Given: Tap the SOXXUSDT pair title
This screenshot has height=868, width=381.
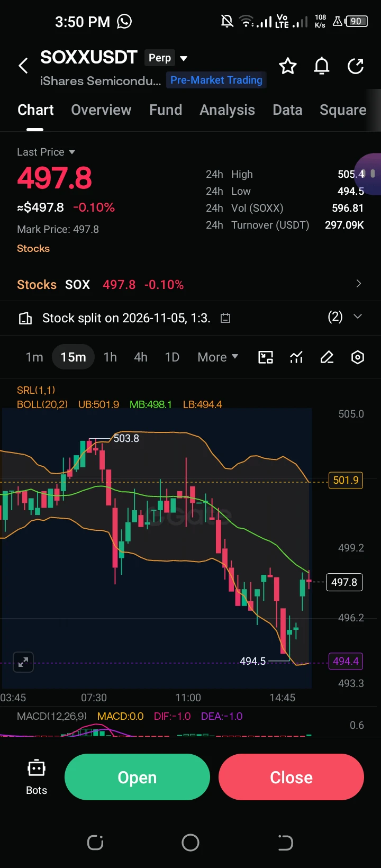Looking at the screenshot, I should point(89,57).
